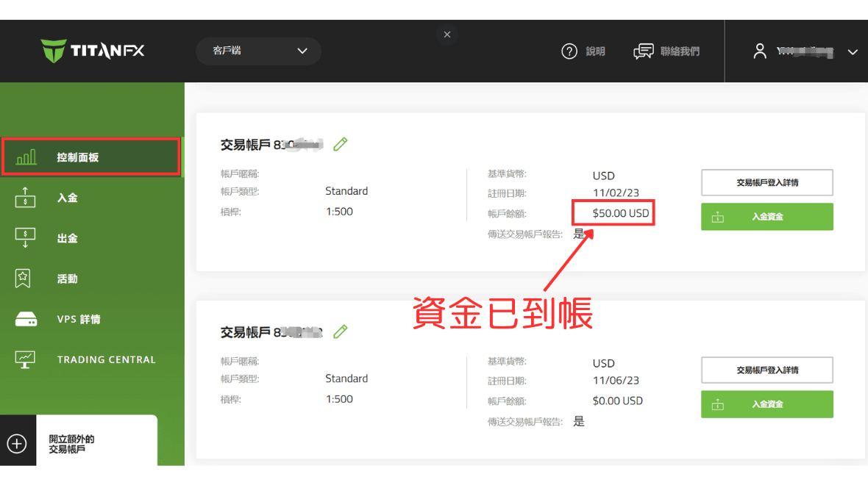
Task: Open 聯絡我們 chat bubble icon
Action: coord(643,51)
